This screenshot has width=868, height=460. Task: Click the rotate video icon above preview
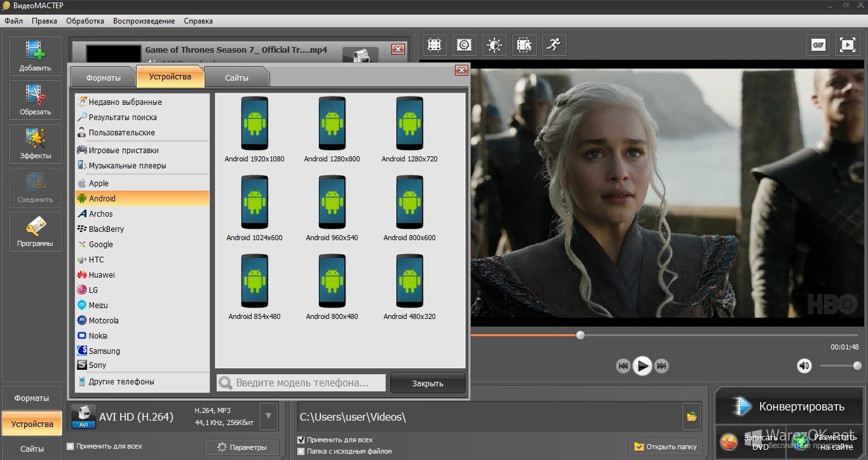524,45
